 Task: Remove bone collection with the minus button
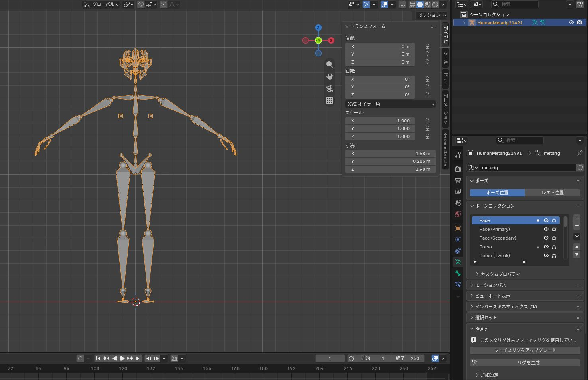[577, 226]
